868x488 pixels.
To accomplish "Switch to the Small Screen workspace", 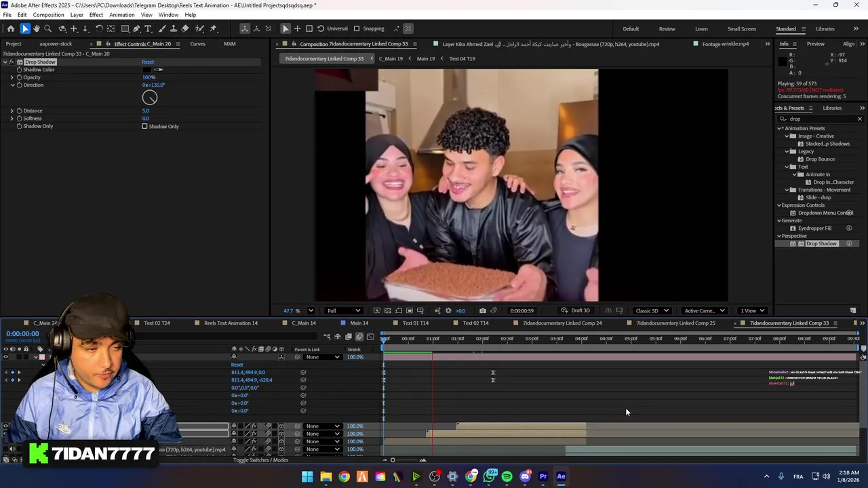I will point(742,28).
